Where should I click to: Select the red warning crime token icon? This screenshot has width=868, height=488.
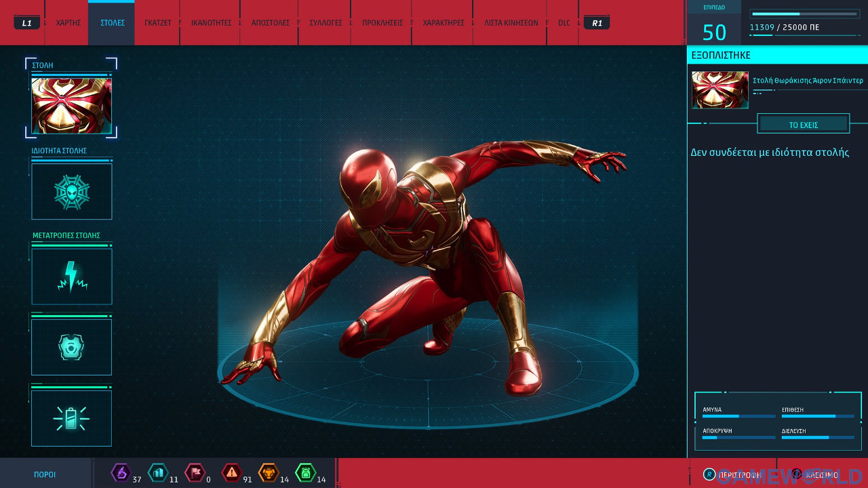232,472
